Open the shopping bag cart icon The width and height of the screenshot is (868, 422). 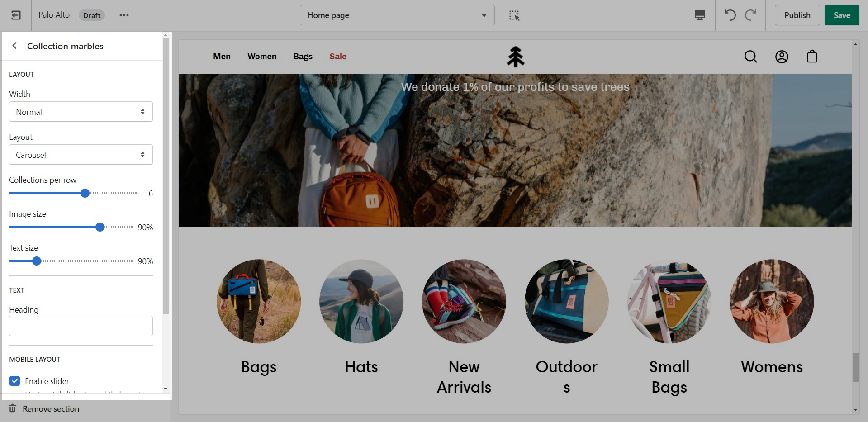[812, 57]
